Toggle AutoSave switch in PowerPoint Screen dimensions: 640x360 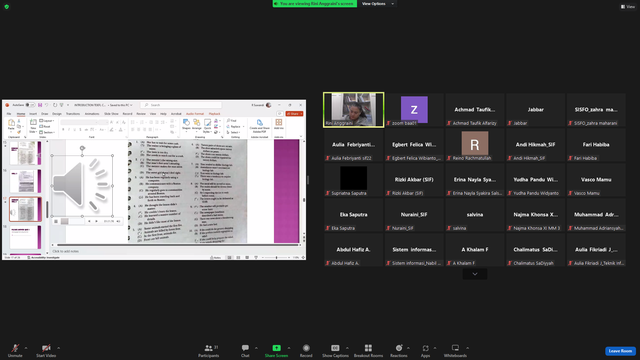(x=30, y=105)
